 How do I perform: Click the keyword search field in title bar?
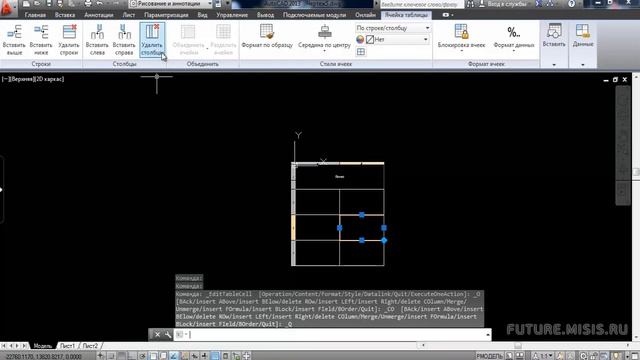(x=422, y=4)
